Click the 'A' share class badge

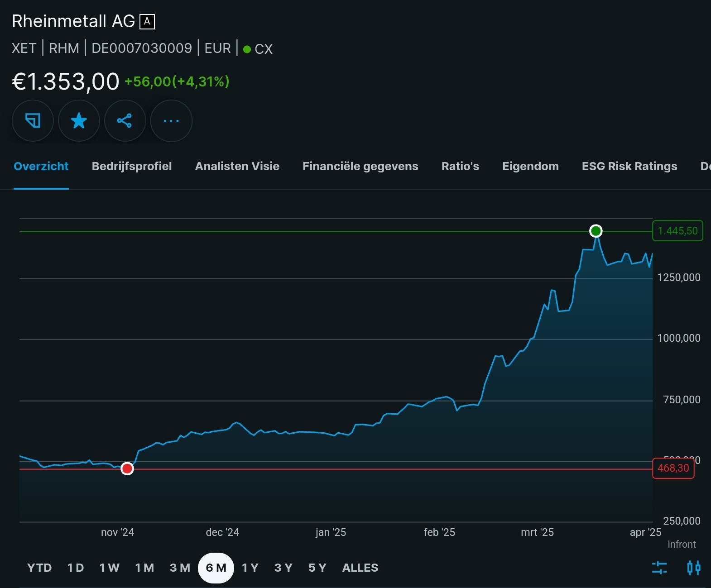[147, 21]
